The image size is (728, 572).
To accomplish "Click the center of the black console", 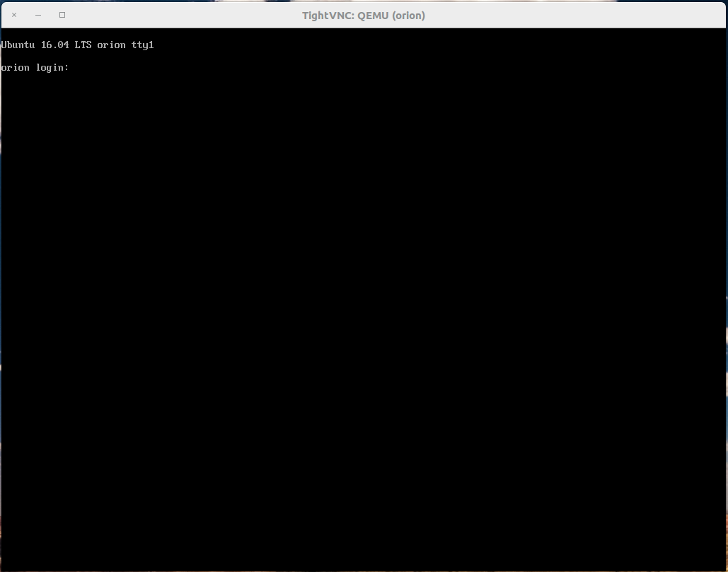I will point(364,300).
